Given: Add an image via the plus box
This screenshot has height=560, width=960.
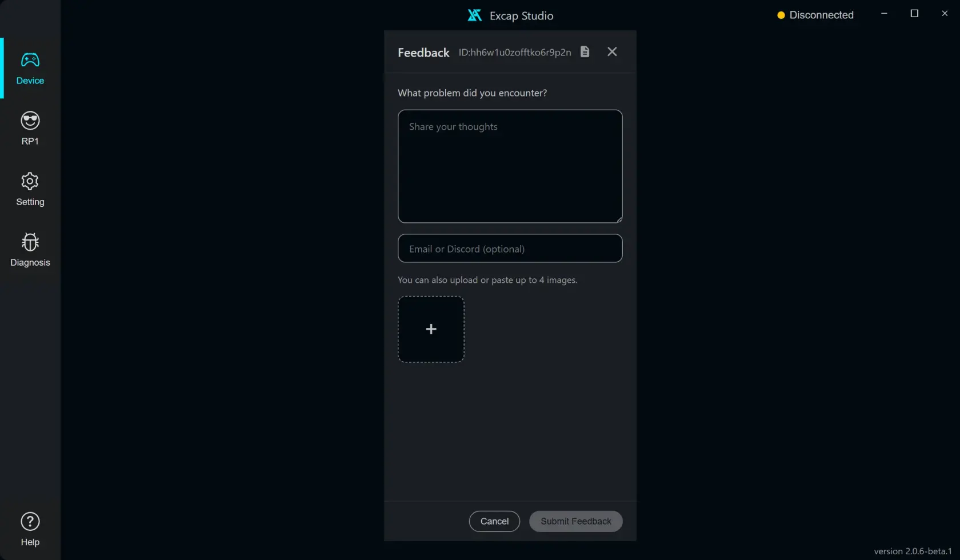Looking at the screenshot, I should pyautogui.click(x=431, y=329).
